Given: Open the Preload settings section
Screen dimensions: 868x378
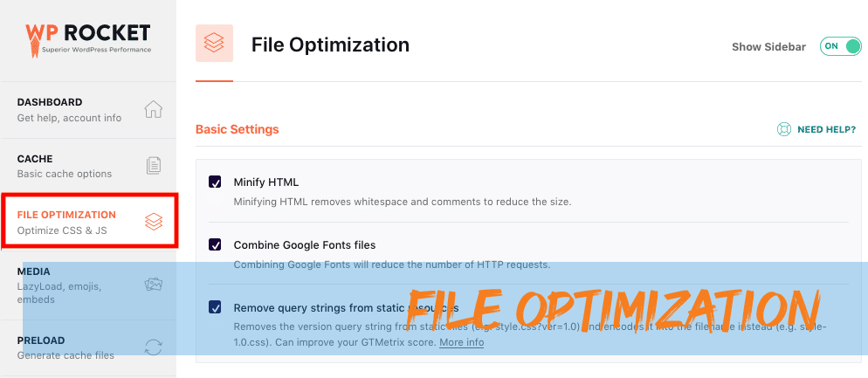Looking at the screenshot, I should point(88,348).
